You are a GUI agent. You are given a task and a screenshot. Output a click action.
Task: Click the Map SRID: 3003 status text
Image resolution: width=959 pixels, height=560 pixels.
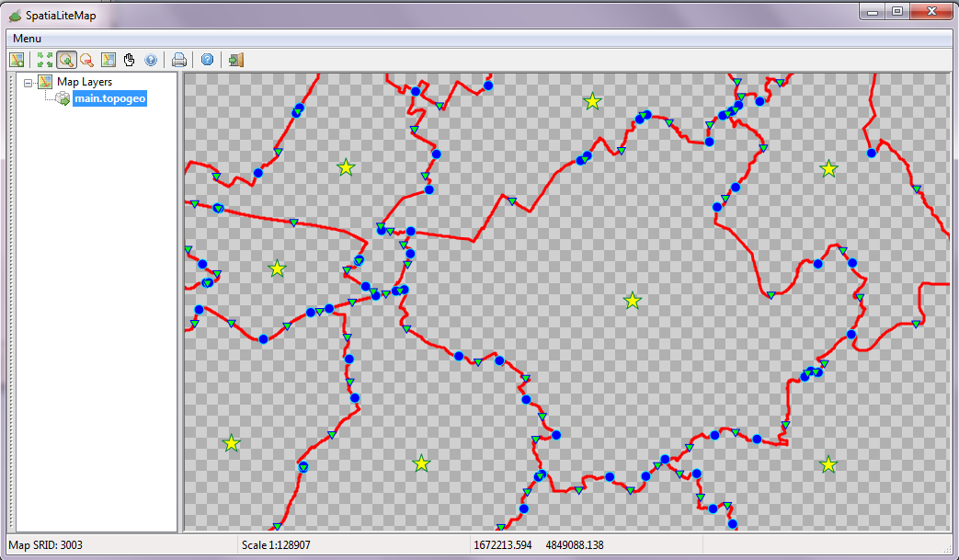point(45,544)
